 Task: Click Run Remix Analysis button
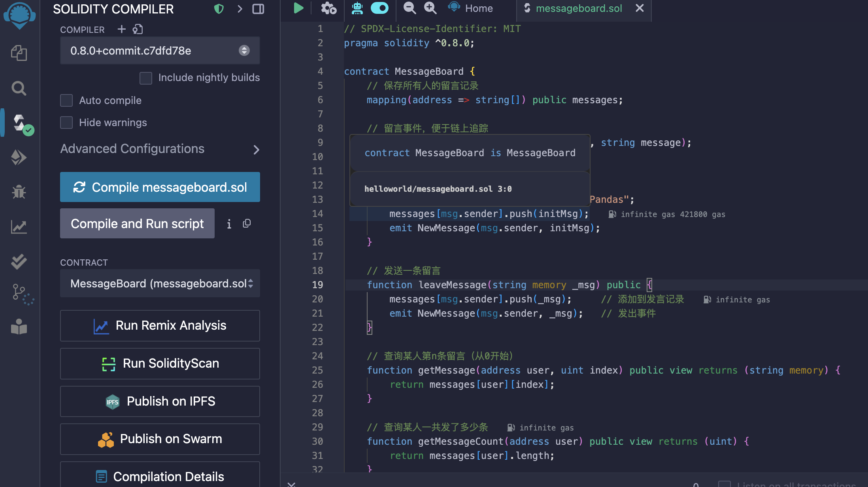click(160, 326)
